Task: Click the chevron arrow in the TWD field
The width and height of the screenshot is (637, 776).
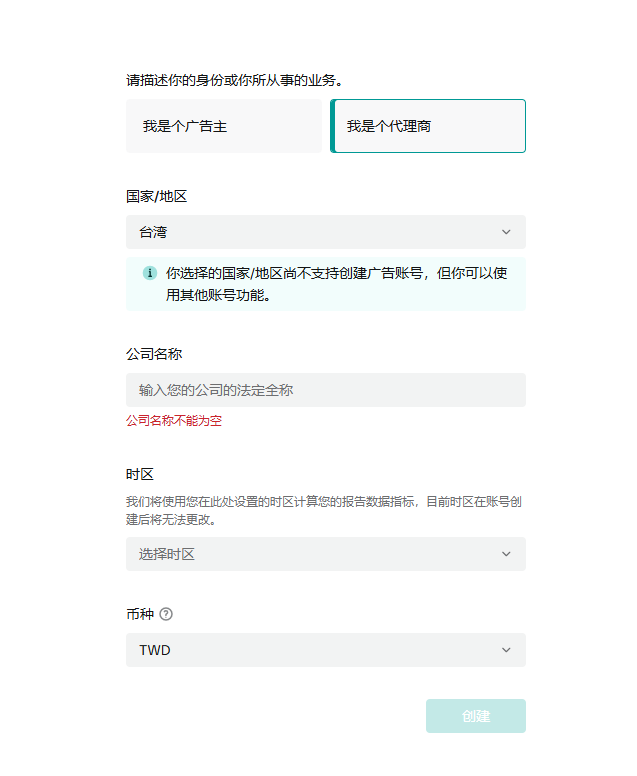Action: pos(506,650)
